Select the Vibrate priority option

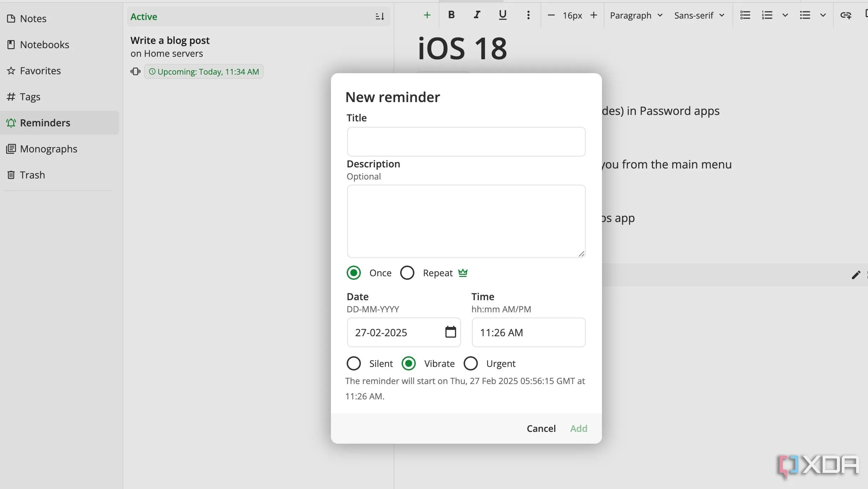pyautogui.click(x=408, y=363)
